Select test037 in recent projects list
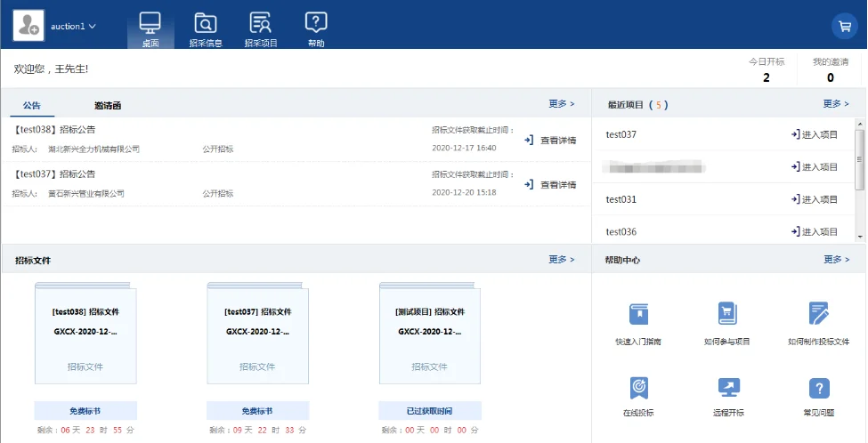 tap(621, 134)
